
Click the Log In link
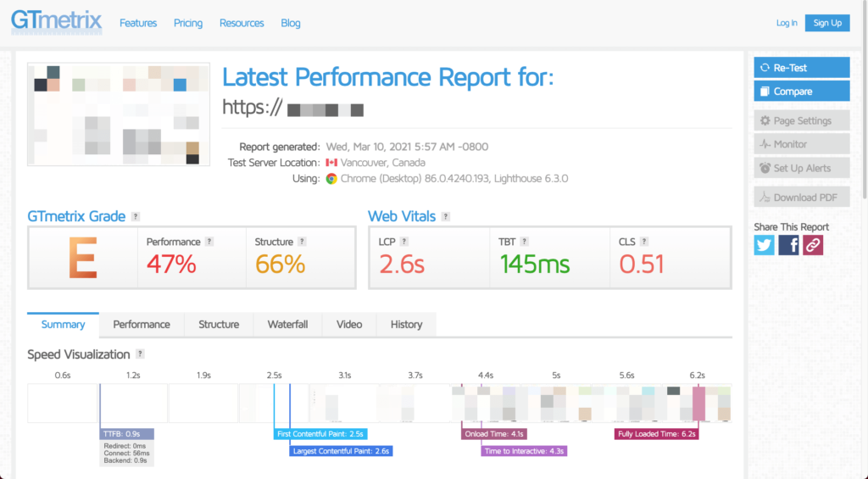coord(786,23)
